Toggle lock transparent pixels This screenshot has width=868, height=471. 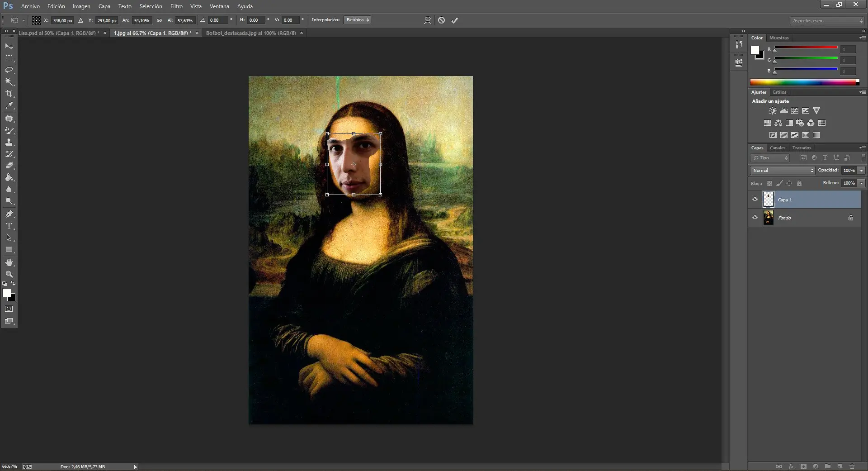(x=769, y=183)
